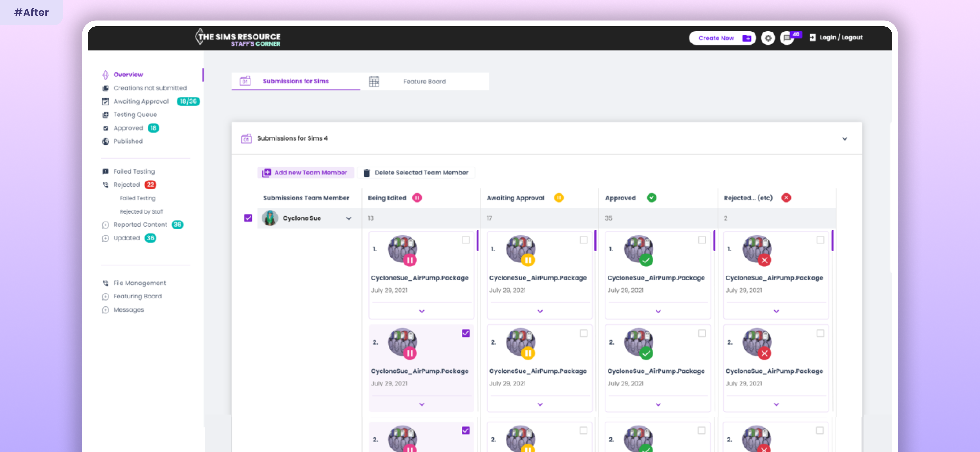Open messages icon with 40 badge

click(787, 38)
